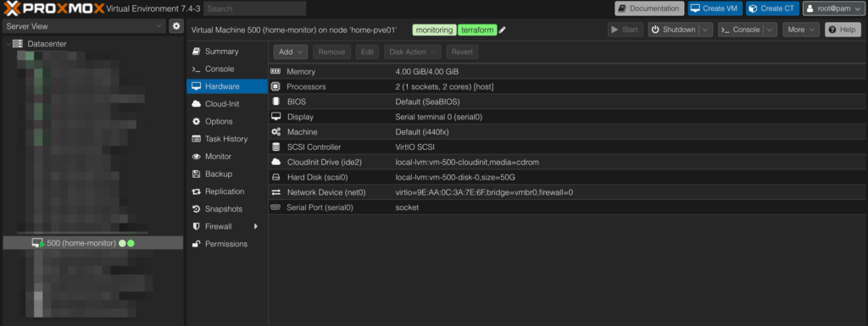Screen dimensions: 868x326
Task: Click the BIOS chip icon
Action: click(x=275, y=102)
